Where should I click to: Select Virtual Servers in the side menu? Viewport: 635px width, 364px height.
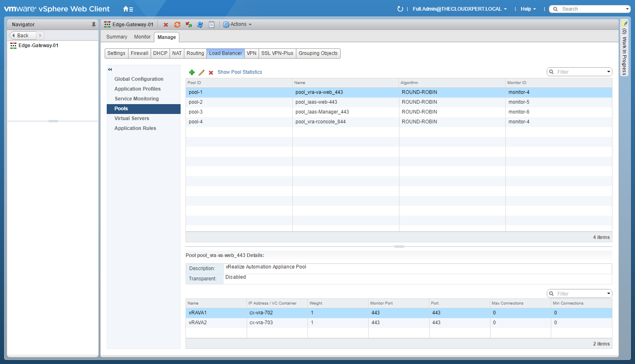coord(132,118)
